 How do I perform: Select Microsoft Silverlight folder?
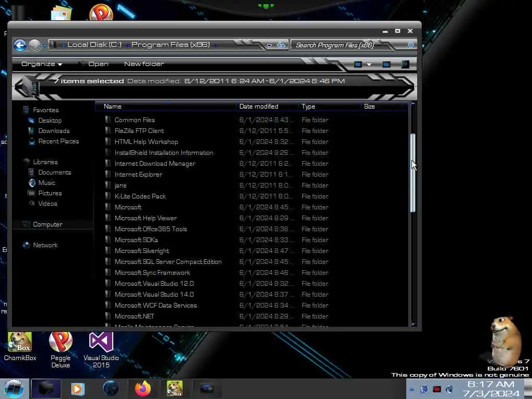142,251
